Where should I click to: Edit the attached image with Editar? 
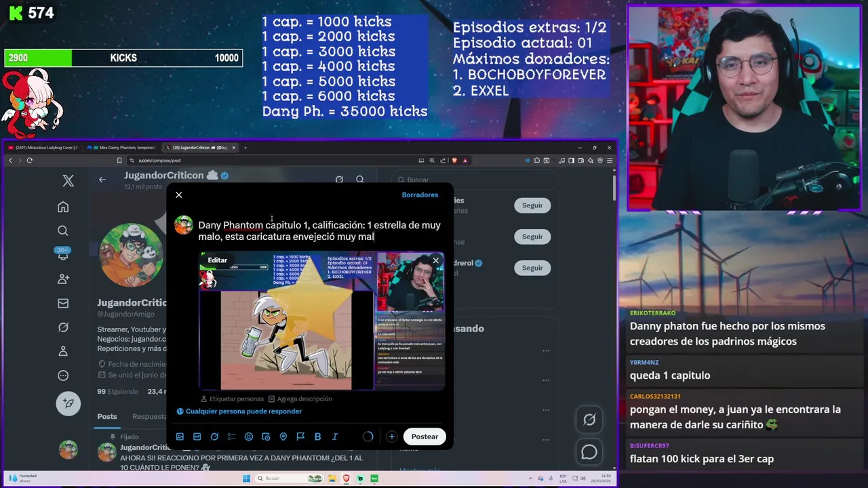218,260
